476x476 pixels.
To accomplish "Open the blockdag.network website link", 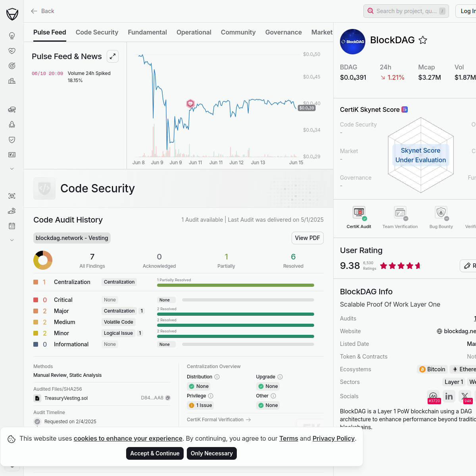I will point(456,331).
